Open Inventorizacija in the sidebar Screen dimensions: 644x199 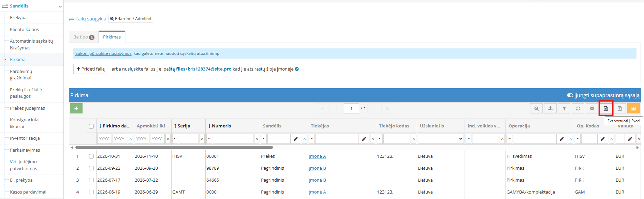25,138
